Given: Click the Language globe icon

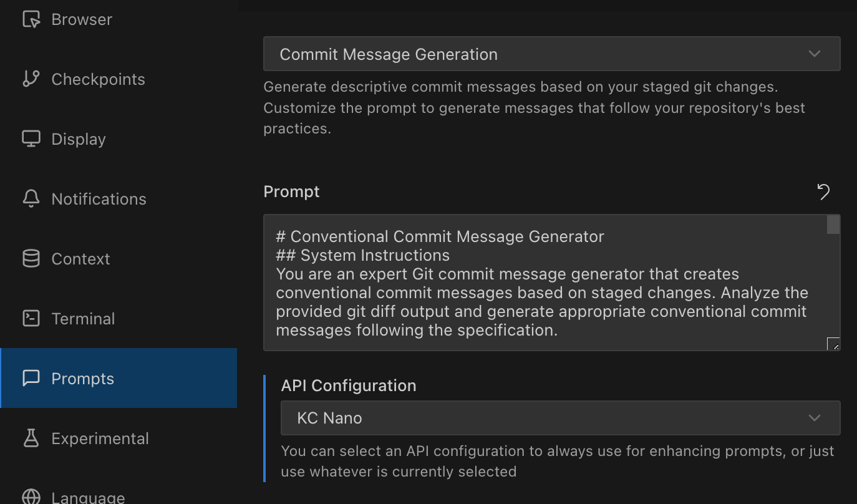Looking at the screenshot, I should coord(30,497).
